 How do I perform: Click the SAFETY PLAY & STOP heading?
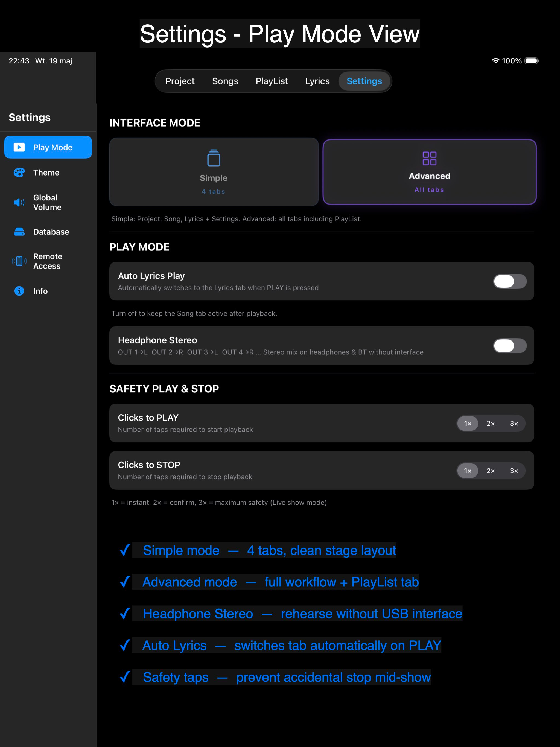pos(164,389)
